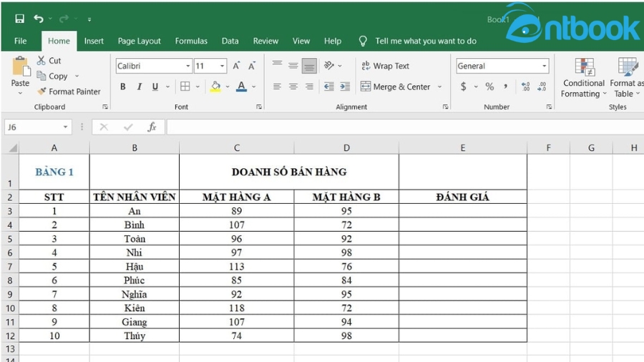
Task: Open the Alignment dialog launcher
Action: point(445,107)
